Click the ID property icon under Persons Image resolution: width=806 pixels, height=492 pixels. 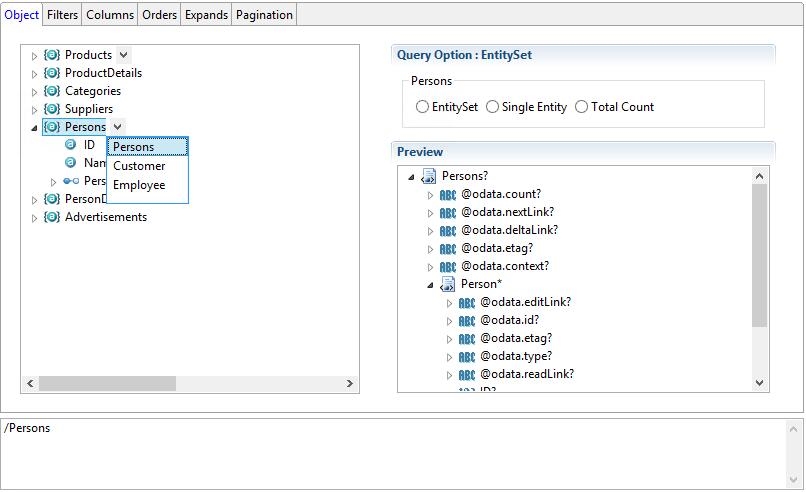pyautogui.click(x=70, y=145)
